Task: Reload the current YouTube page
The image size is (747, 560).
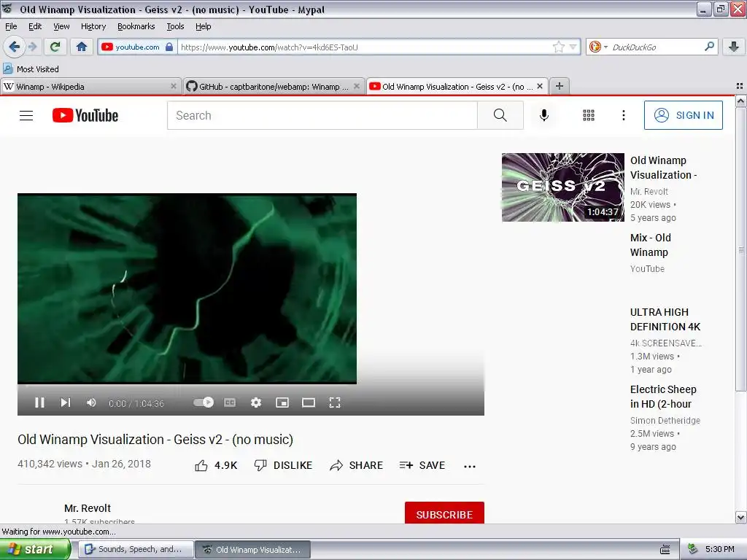Action: [x=55, y=47]
